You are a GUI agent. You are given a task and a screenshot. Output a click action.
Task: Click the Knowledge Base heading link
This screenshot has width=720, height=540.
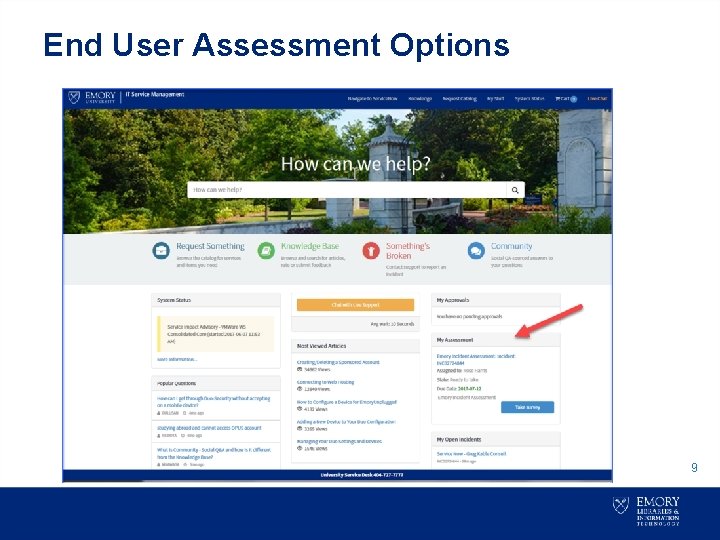[x=310, y=246]
